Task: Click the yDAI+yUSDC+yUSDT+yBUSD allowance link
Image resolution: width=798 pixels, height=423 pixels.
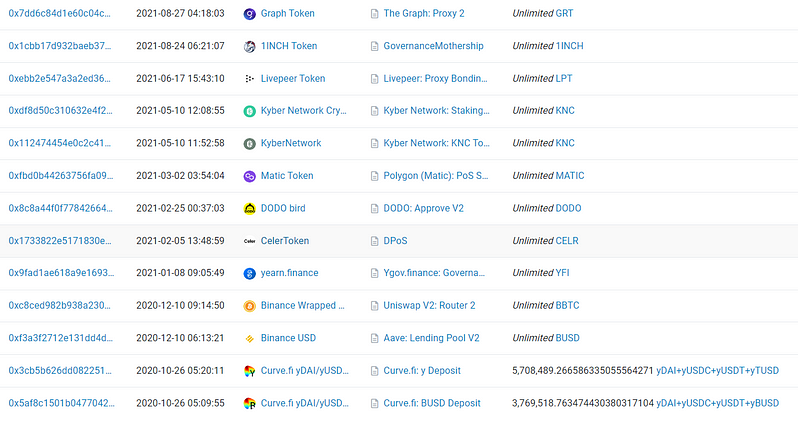Action: [718, 403]
